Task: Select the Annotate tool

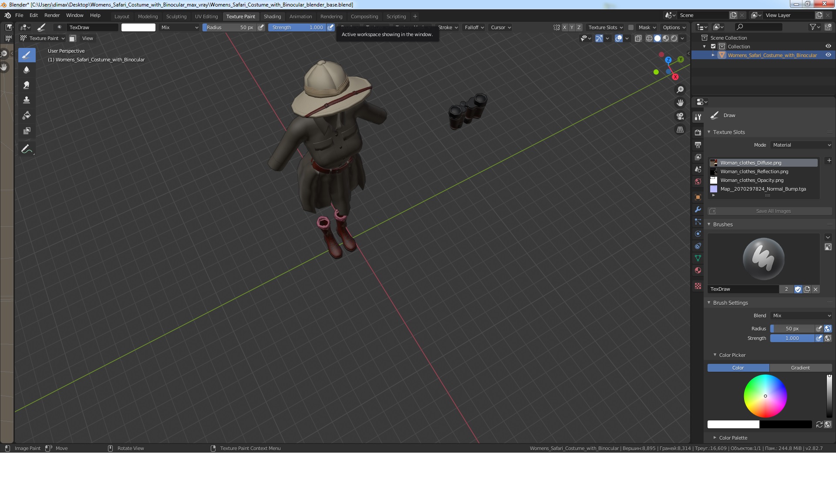Action: (27, 149)
